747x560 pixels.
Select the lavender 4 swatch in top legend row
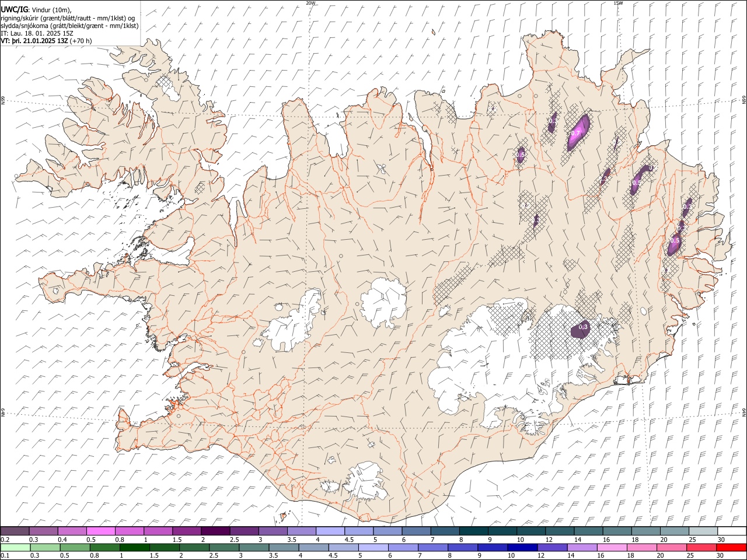330,531
